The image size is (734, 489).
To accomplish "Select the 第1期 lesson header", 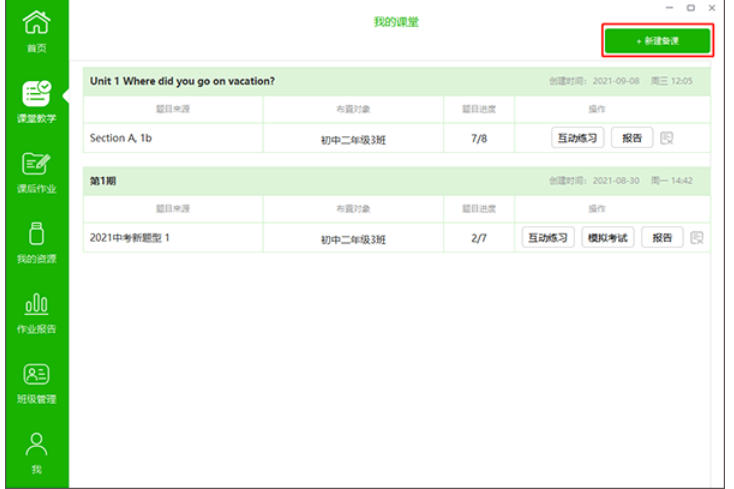I will tap(104, 181).
